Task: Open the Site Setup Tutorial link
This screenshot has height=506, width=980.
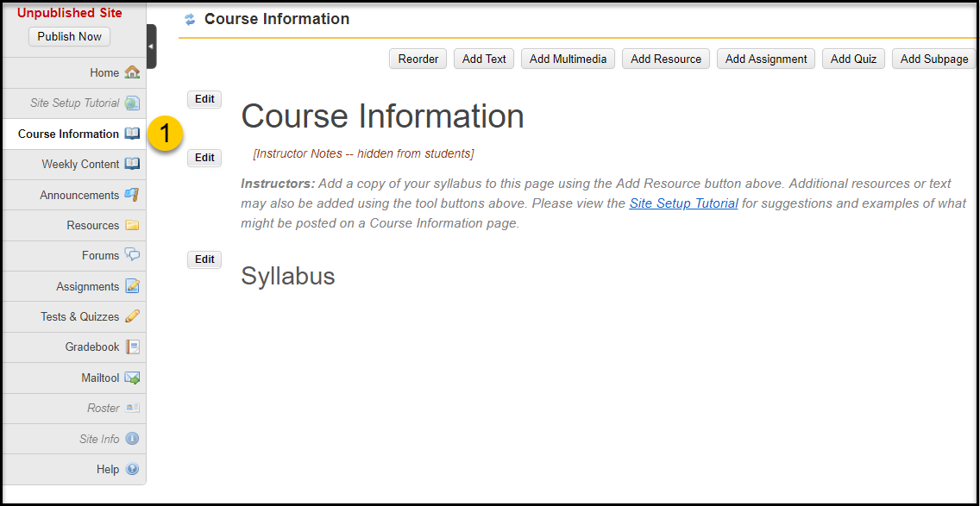Action: click(x=684, y=203)
